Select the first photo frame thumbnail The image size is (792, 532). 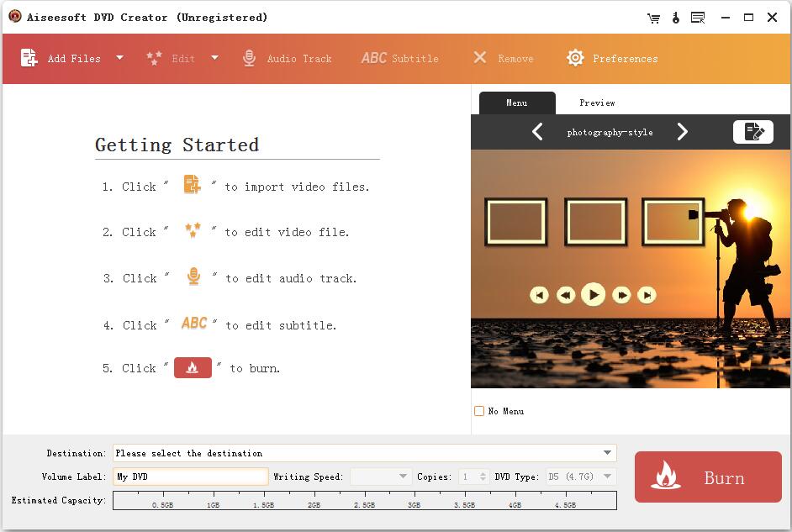(x=515, y=222)
